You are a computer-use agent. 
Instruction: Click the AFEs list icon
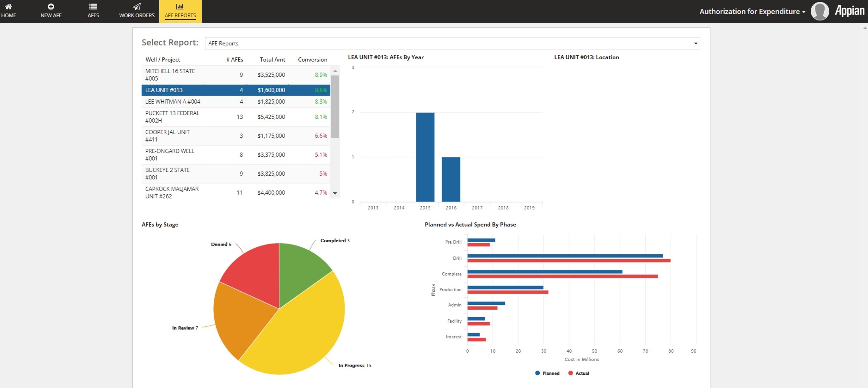pos(93,6)
